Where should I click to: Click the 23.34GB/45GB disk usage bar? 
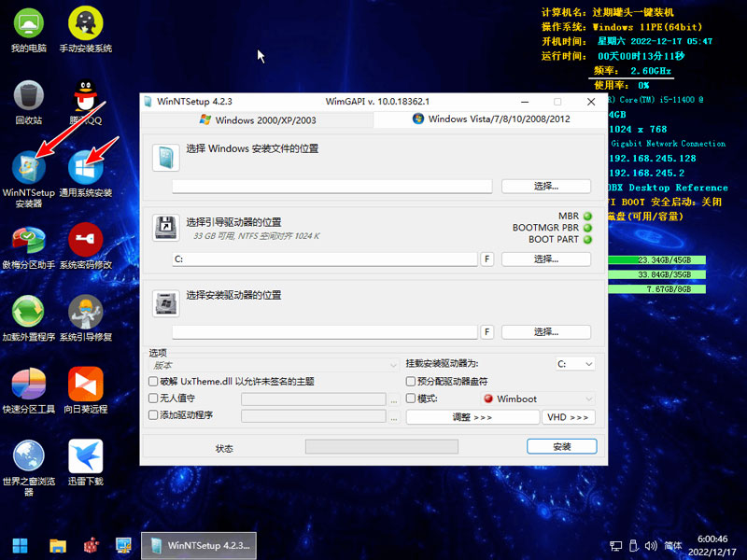coord(657,260)
